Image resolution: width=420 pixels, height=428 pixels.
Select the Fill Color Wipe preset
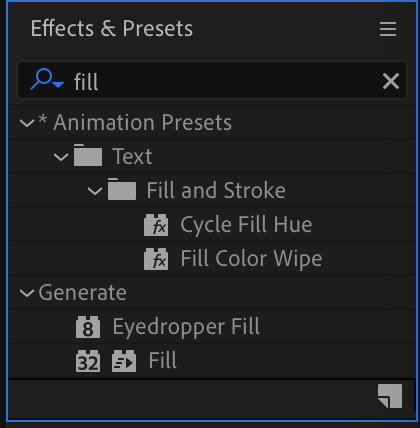tap(251, 259)
